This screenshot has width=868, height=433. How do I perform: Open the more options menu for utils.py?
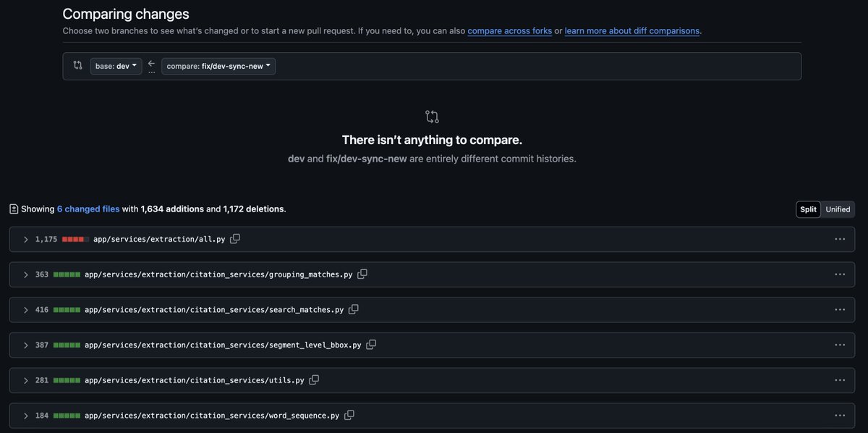pos(840,380)
